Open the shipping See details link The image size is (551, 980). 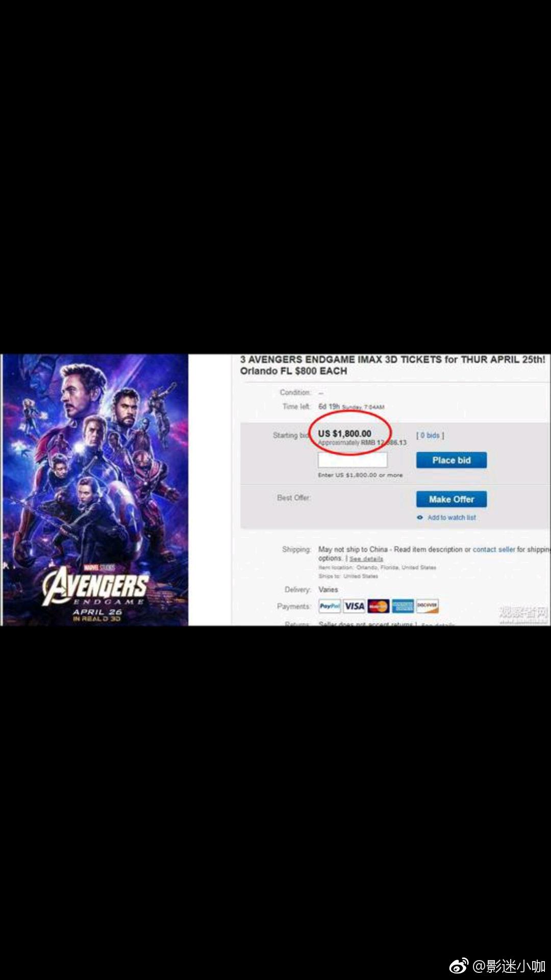(x=366, y=559)
